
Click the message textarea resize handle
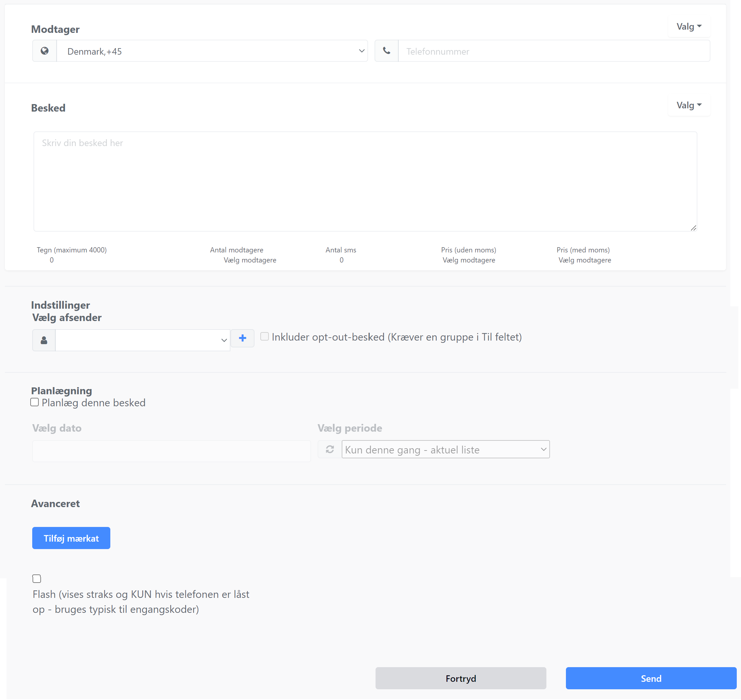(693, 228)
